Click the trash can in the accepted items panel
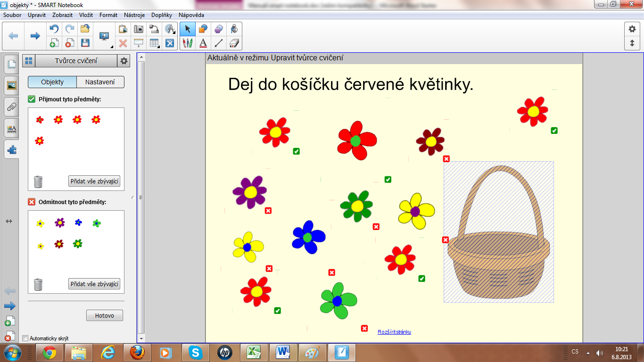The width and height of the screenshot is (644, 362). [38, 181]
